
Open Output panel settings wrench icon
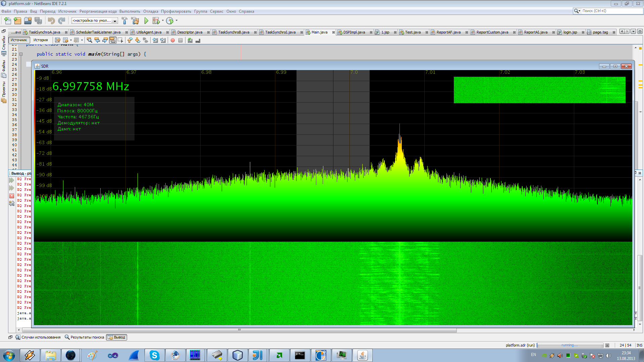coord(12,203)
